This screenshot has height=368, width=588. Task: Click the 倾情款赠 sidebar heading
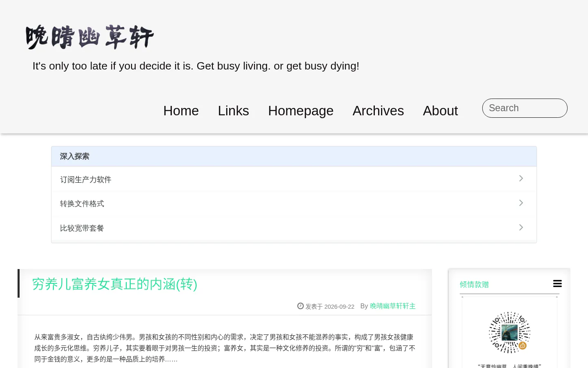pyautogui.click(x=474, y=285)
